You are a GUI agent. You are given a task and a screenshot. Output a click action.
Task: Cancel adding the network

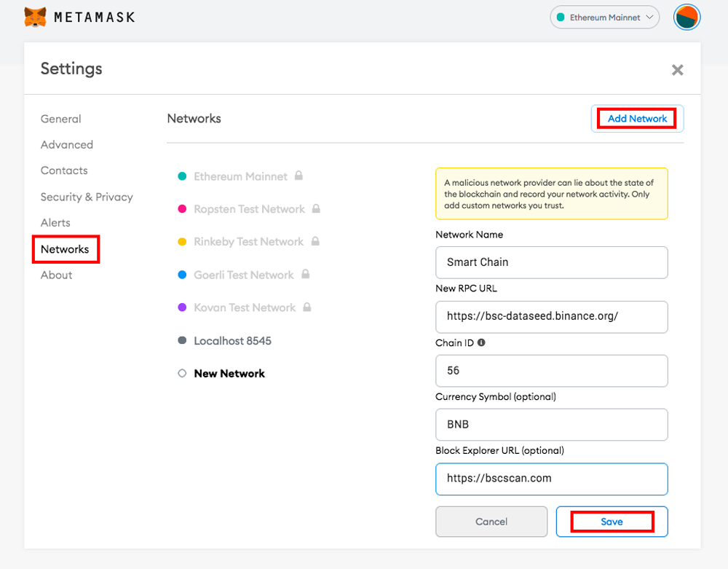[x=491, y=522]
